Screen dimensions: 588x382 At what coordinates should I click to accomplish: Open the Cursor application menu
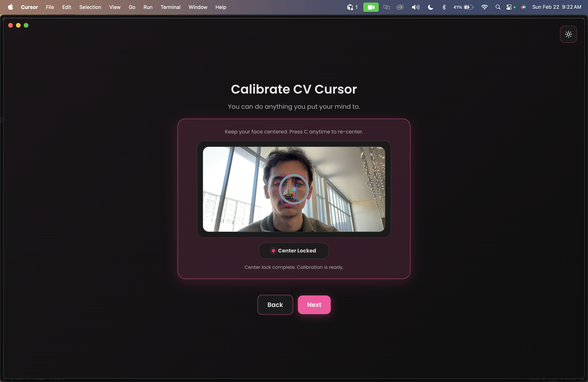point(29,7)
